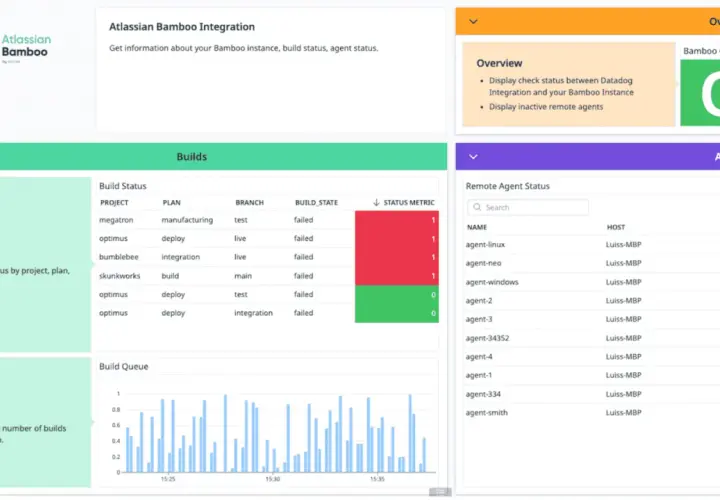Click the NAME column header
The height and width of the screenshot is (500, 720).
(477, 227)
